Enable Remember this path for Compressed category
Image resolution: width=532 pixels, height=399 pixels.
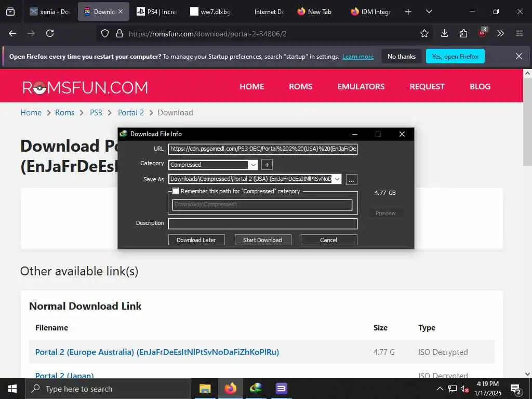(176, 191)
